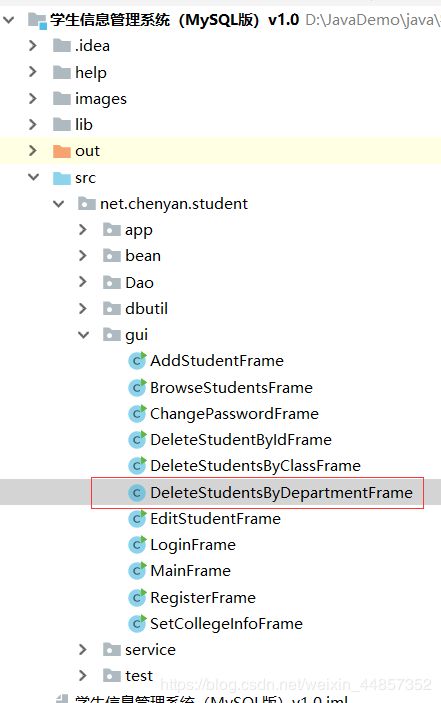Click the MainFrame class icon
Viewport: 441px width, 703px height.
coord(137,571)
